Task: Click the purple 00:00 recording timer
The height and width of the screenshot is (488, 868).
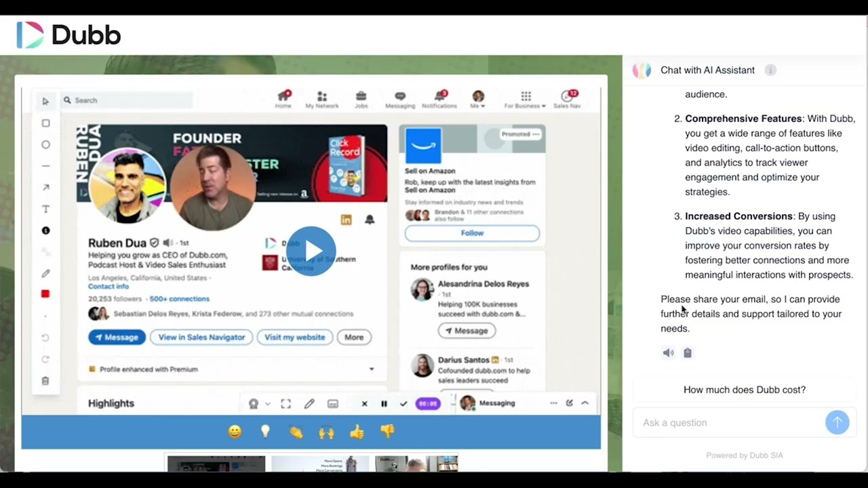Action: click(x=428, y=403)
